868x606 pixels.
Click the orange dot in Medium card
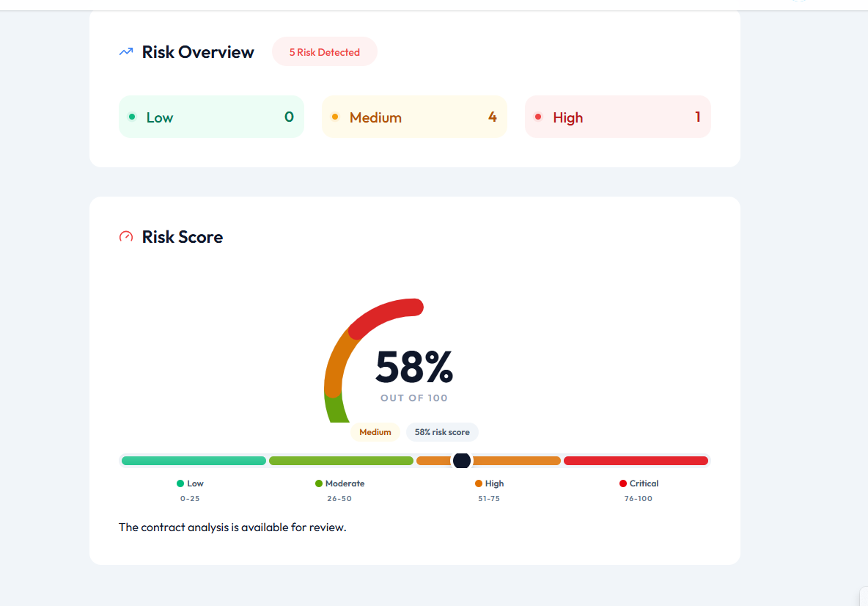[335, 117]
